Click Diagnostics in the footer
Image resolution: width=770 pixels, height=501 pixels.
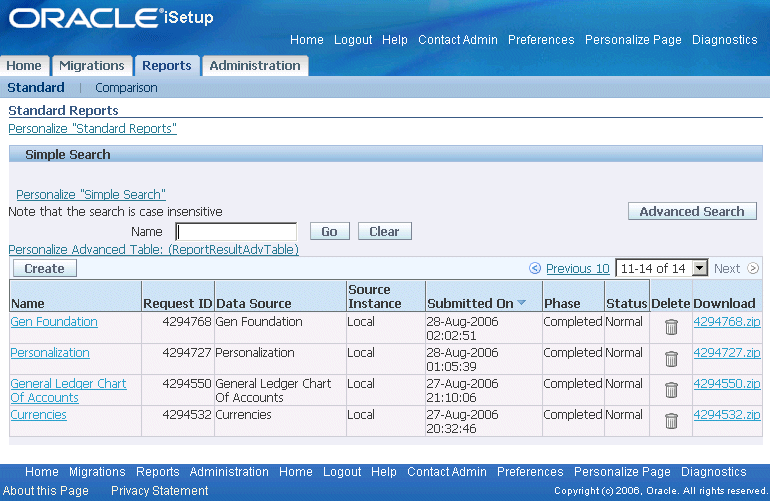[714, 472]
